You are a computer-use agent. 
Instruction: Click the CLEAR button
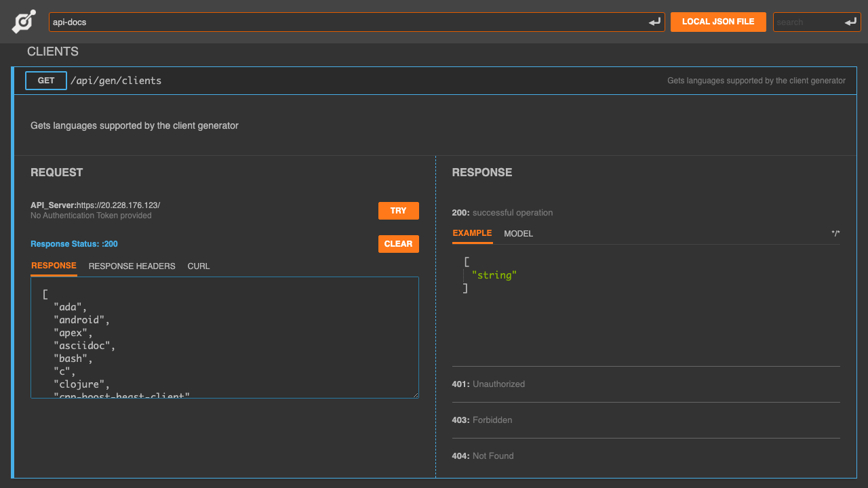(399, 244)
